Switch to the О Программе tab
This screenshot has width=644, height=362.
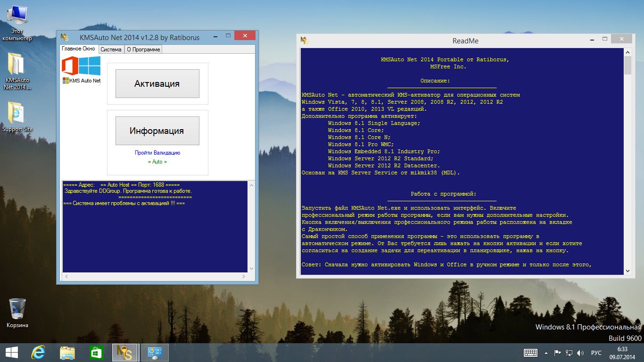point(143,49)
